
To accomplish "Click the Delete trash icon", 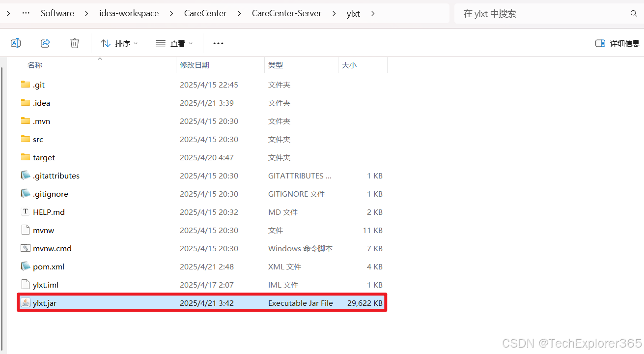I will (x=75, y=43).
